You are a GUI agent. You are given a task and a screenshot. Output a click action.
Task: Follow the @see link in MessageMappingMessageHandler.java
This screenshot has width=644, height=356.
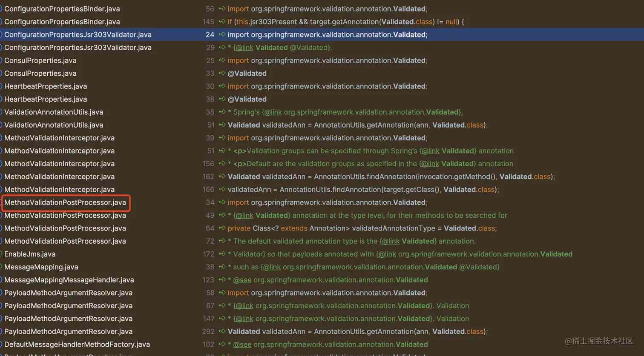pyautogui.click(x=241, y=279)
